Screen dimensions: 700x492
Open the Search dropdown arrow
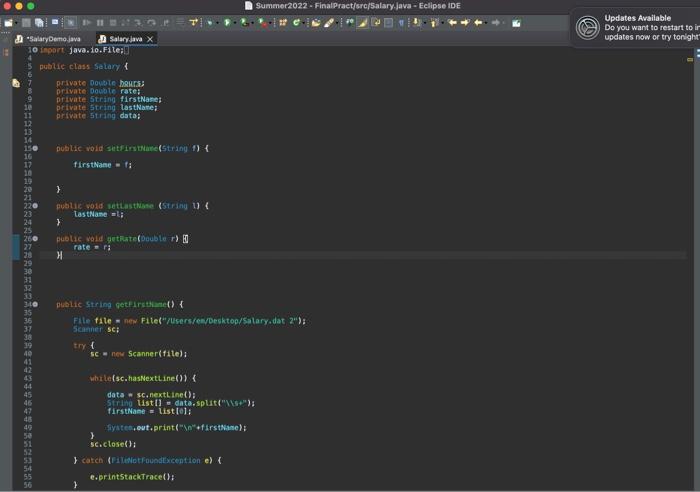(337, 23)
